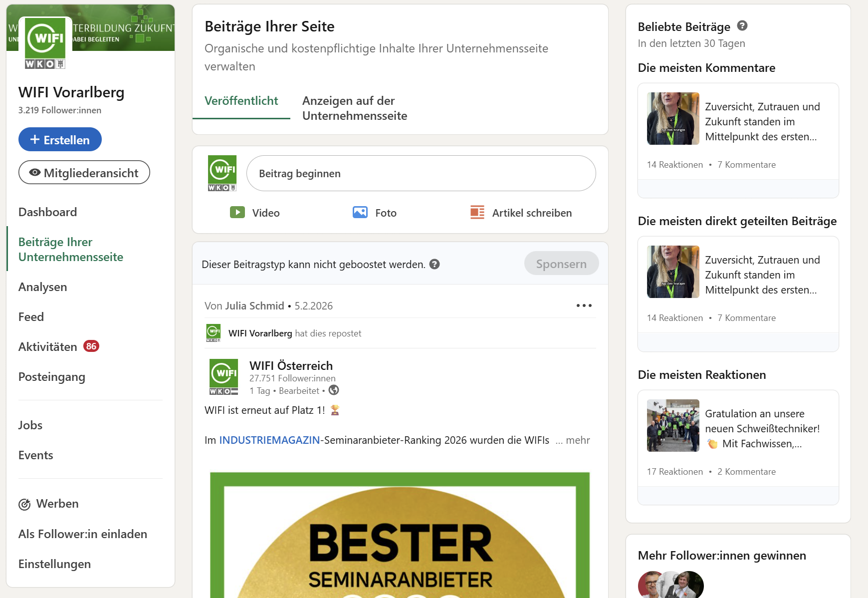
Task: Click the Artikel schreiben article icon
Action: point(477,213)
